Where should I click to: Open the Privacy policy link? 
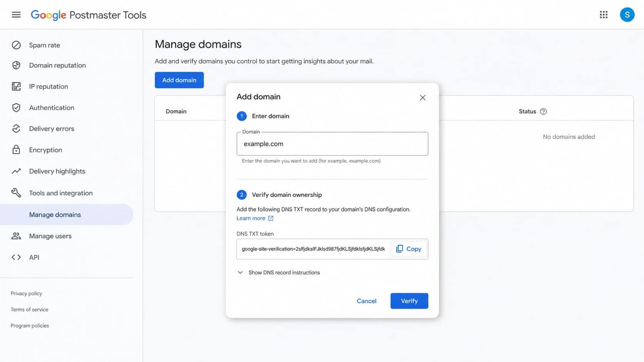(26, 294)
